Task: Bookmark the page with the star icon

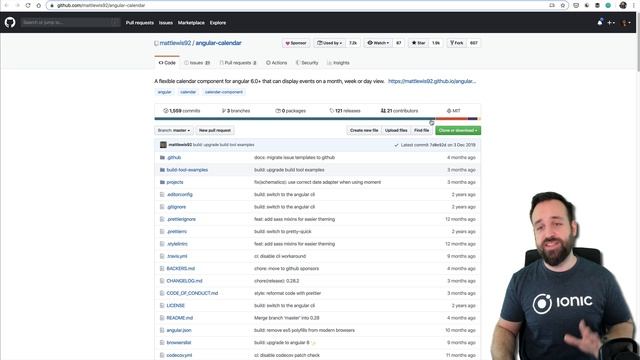Action: [563, 5]
